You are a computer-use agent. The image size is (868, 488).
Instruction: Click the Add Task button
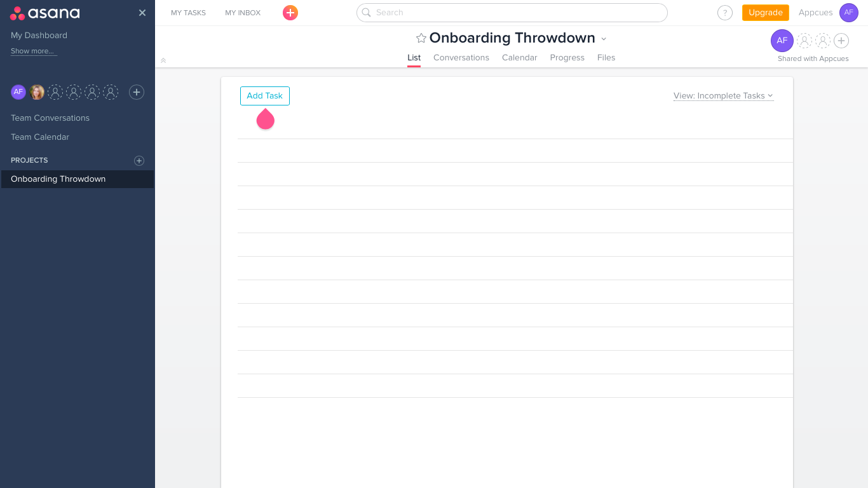[x=264, y=96]
